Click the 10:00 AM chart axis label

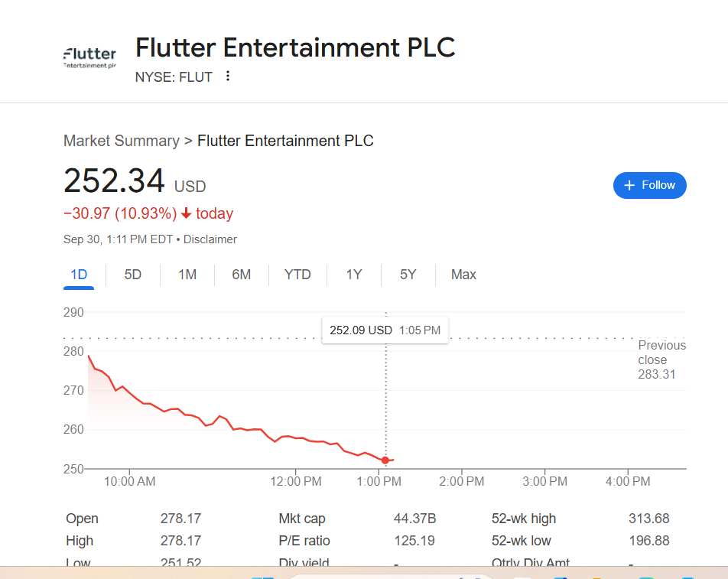[129, 481]
